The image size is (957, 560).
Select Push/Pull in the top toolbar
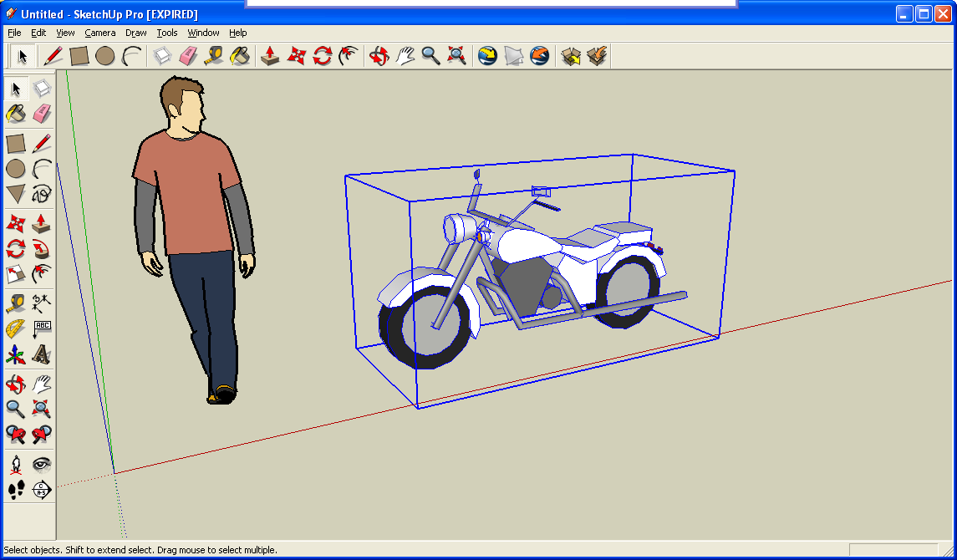(270, 56)
